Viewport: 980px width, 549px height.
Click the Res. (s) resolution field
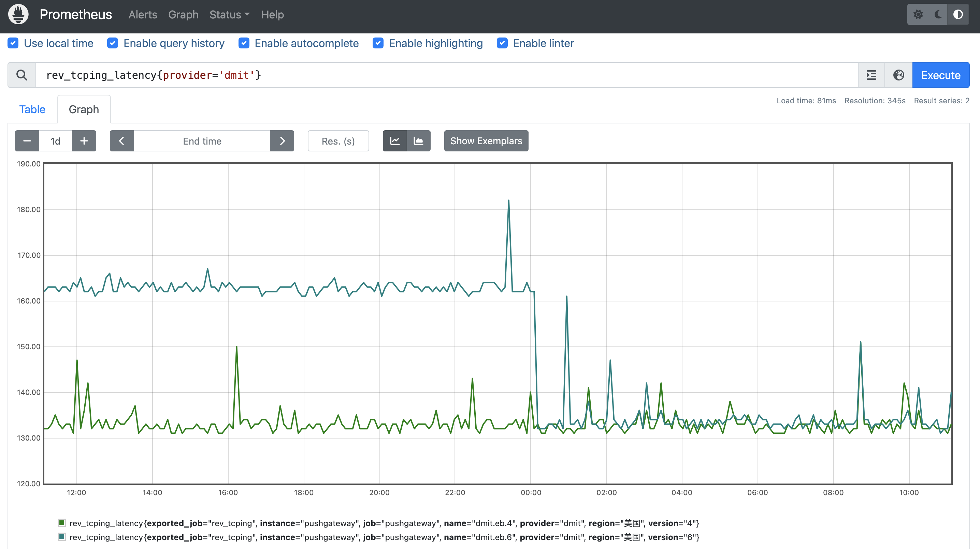(x=338, y=141)
